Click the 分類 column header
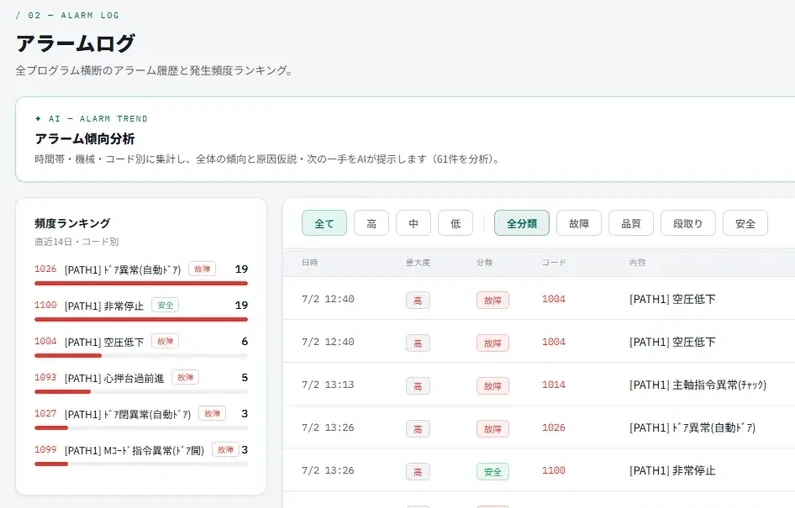 pos(484,263)
